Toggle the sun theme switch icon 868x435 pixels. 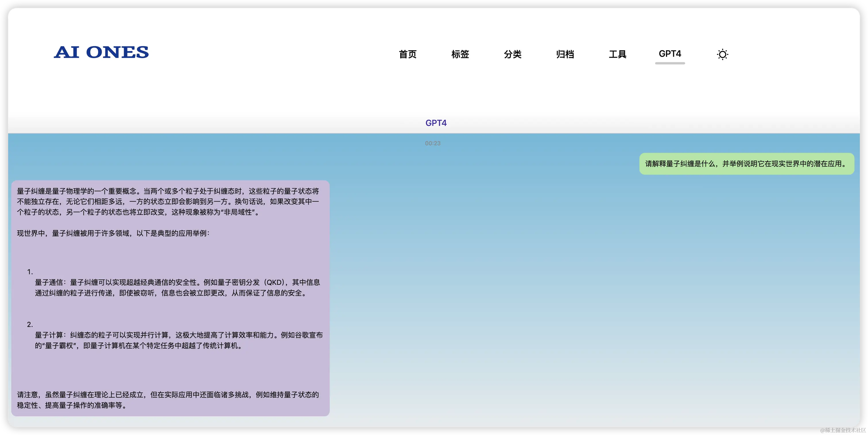tap(722, 54)
